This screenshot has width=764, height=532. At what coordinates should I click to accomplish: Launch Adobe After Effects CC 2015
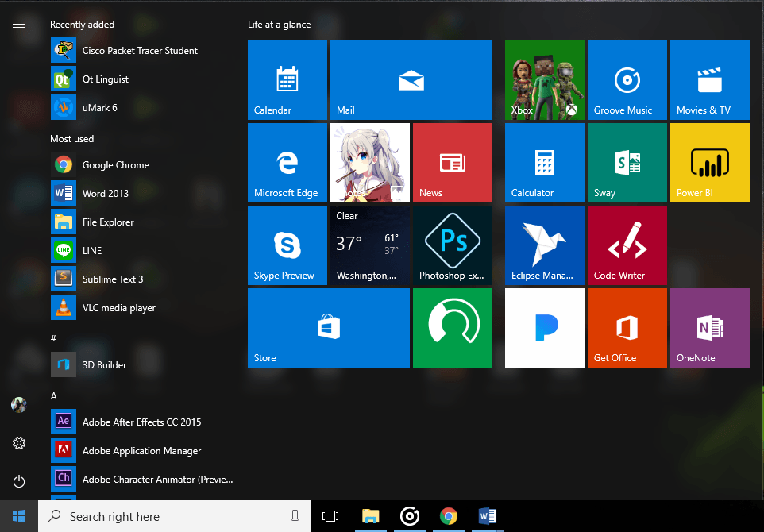point(141,422)
